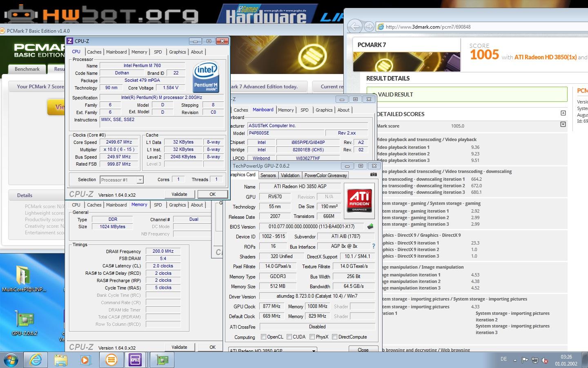
Task: Expand the Mark score row arrow
Action: 563,124
